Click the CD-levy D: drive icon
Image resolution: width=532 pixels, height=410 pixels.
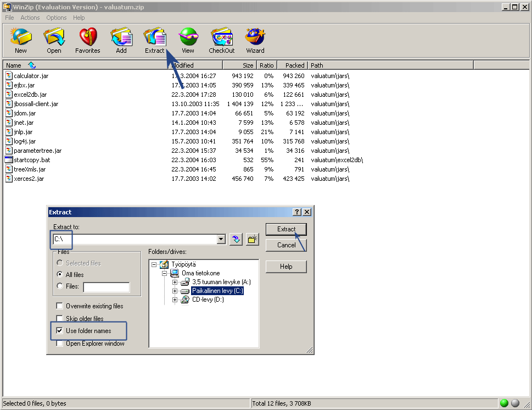coord(185,300)
